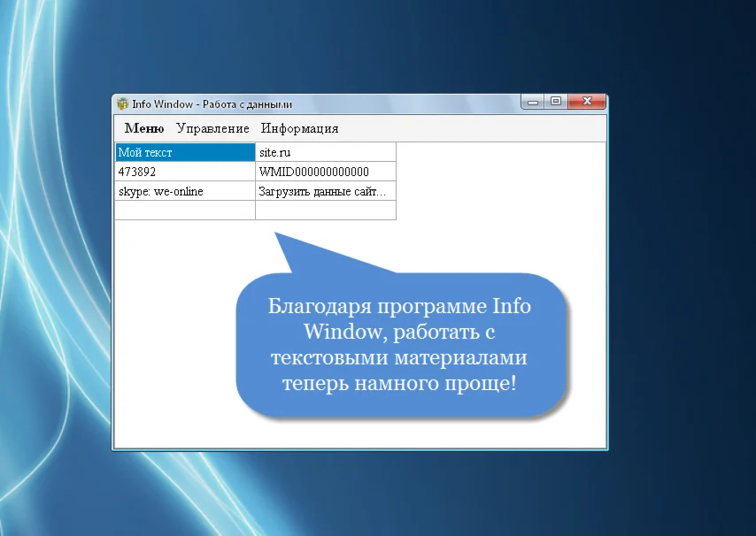This screenshot has width=756, height=536.
Task: Select the cell containing 473892
Action: pyautogui.click(x=184, y=171)
